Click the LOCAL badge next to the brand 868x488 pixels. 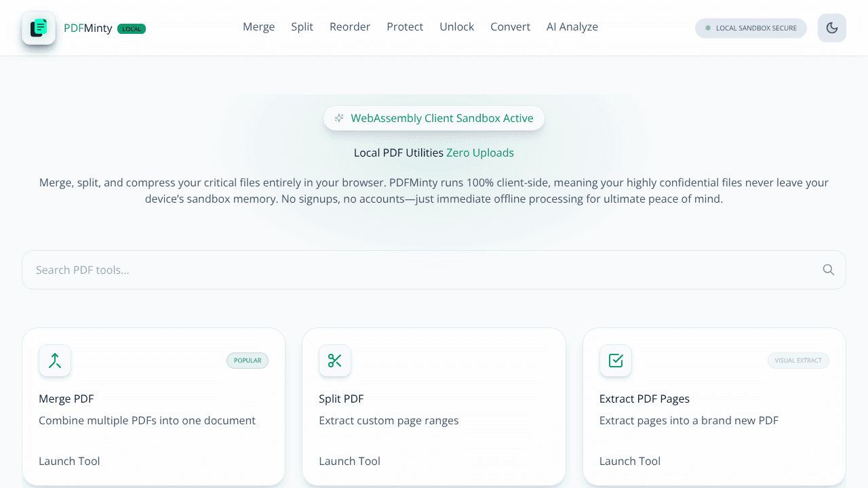coord(132,28)
